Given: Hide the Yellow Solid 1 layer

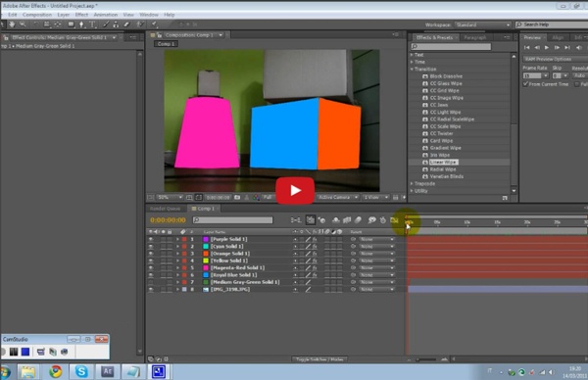Looking at the screenshot, I should pyautogui.click(x=151, y=261).
